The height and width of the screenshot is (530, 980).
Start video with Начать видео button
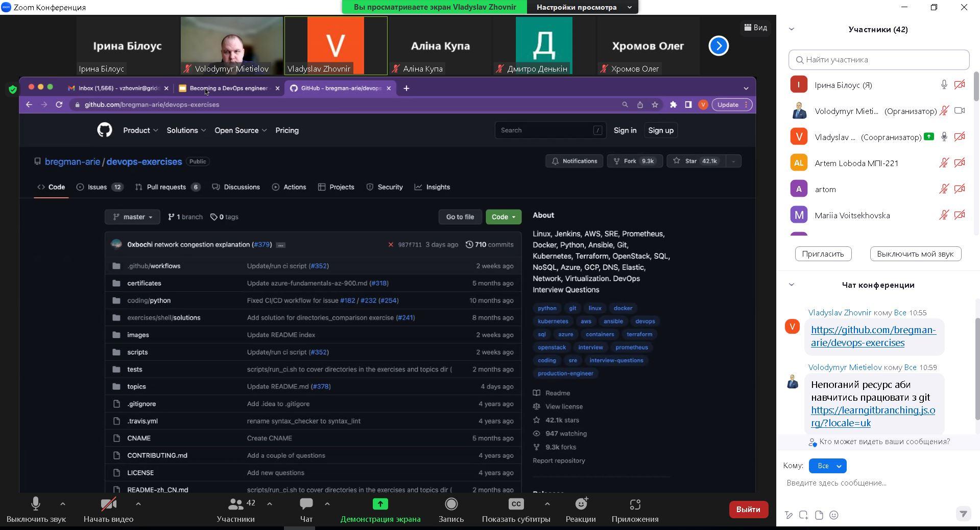(108, 504)
